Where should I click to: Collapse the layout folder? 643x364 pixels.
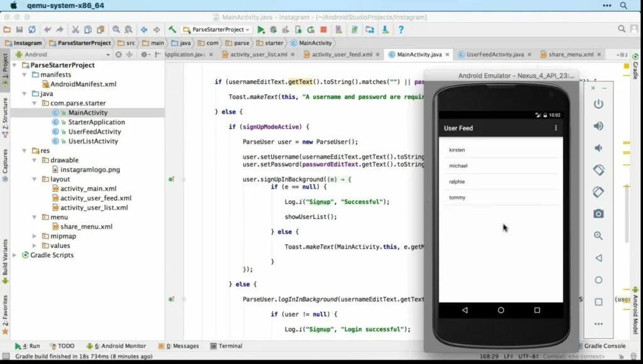[35, 179]
